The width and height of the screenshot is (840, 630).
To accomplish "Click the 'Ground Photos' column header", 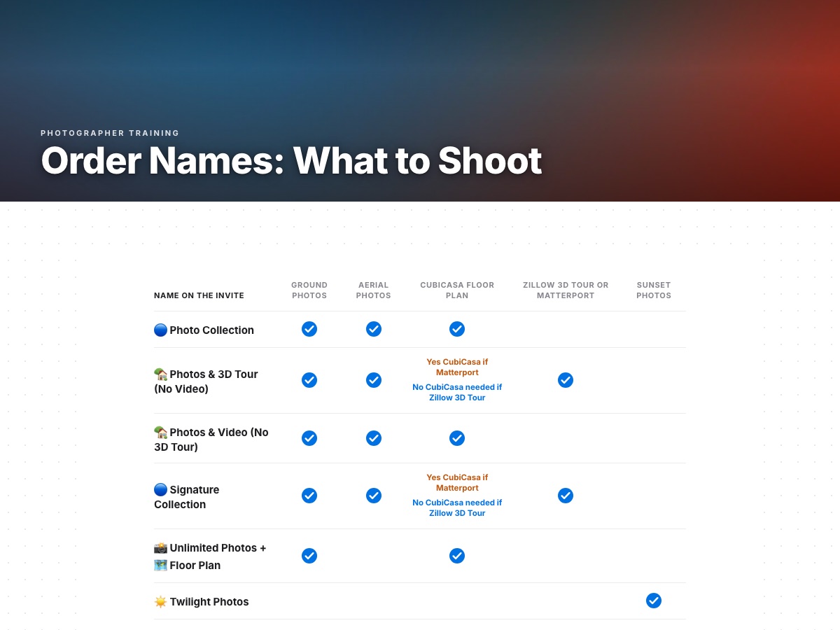I will 309,290.
